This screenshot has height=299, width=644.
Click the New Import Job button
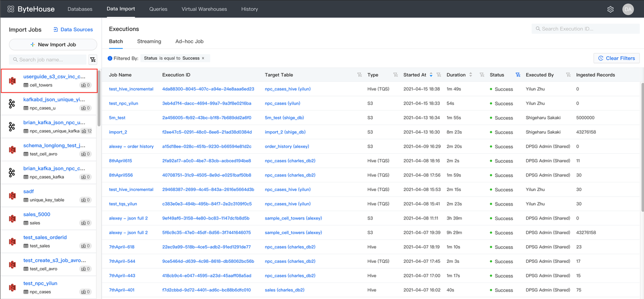pyautogui.click(x=53, y=45)
